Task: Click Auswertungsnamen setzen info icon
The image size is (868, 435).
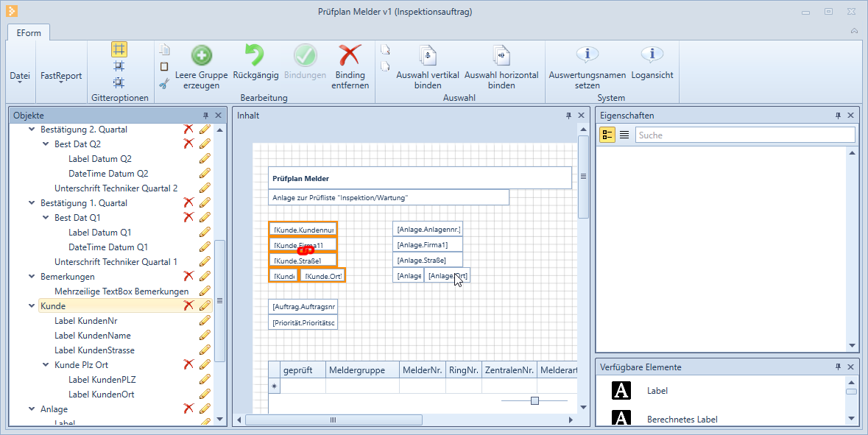Action: [587, 56]
